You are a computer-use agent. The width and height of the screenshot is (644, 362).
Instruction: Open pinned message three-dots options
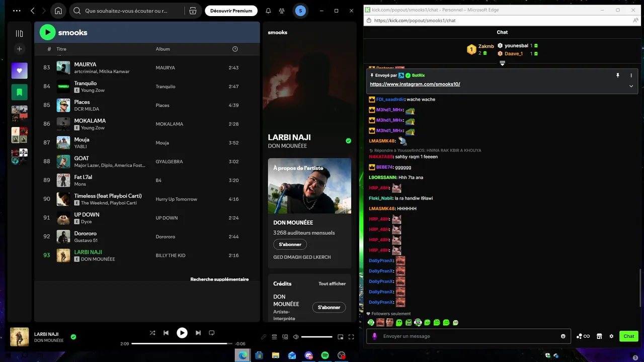(x=631, y=75)
